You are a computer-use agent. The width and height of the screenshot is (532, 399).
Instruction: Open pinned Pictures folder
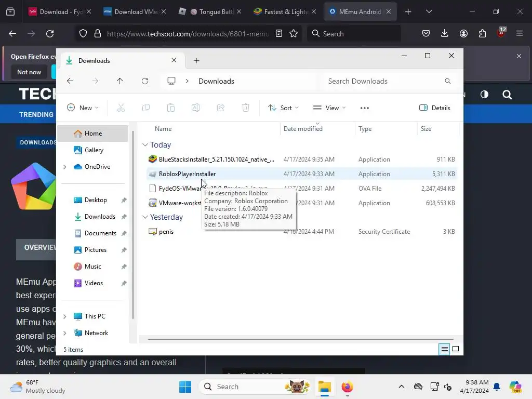pos(93,250)
